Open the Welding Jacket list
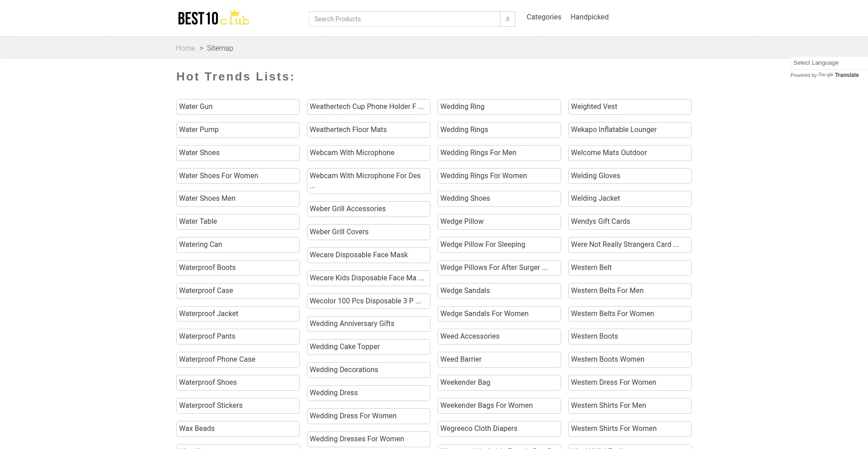 [x=630, y=199]
